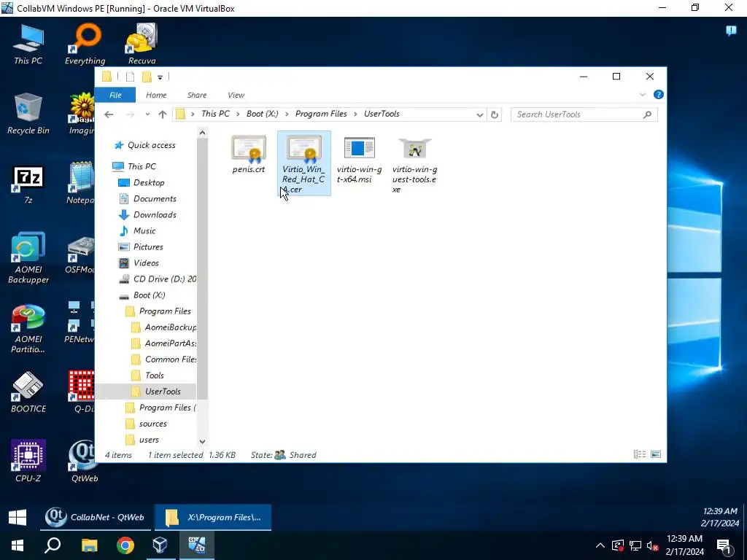Image resolution: width=747 pixels, height=560 pixels.
Task: Open File Explorer on the host taskbar
Action: (x=89, y=545)
